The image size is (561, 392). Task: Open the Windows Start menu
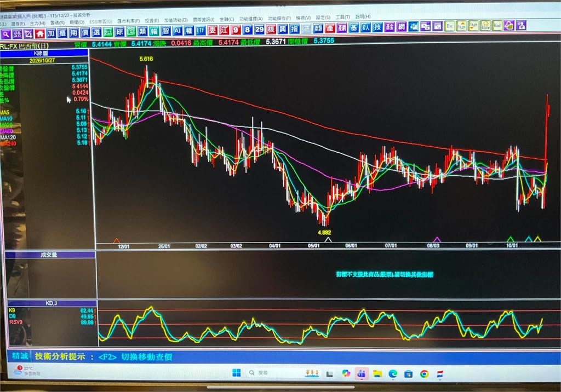pos(237,373)
